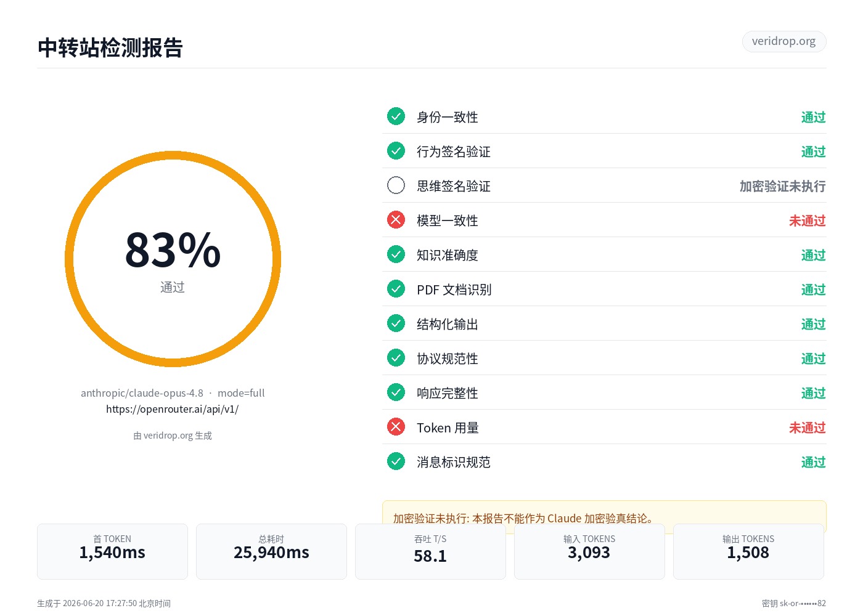
Task: Click the green check icon beside 消息标识规范
Action: pyautogui.click(x=396, y=461)
